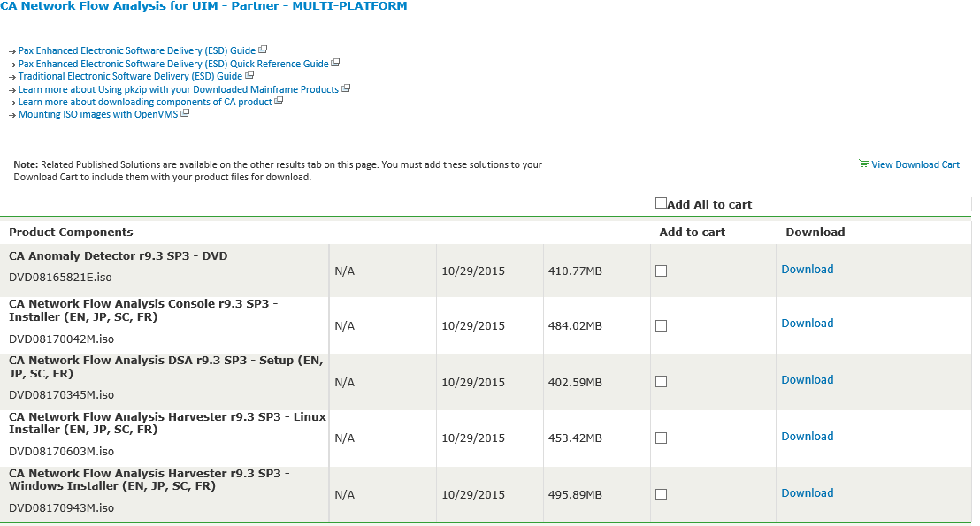The image size is (980, 526).
Task: Select cart checkbox for Network Flow Analysis Console
Action: [x=662, y=326]
